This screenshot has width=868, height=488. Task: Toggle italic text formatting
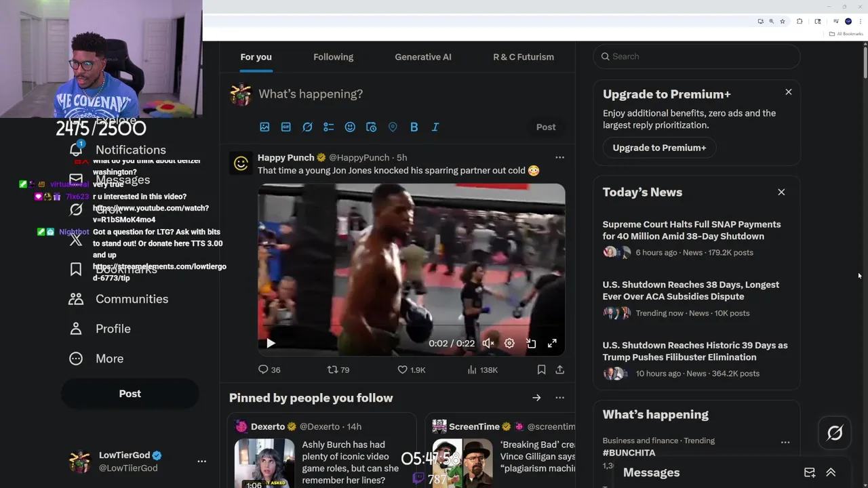[x=435, y=127]
